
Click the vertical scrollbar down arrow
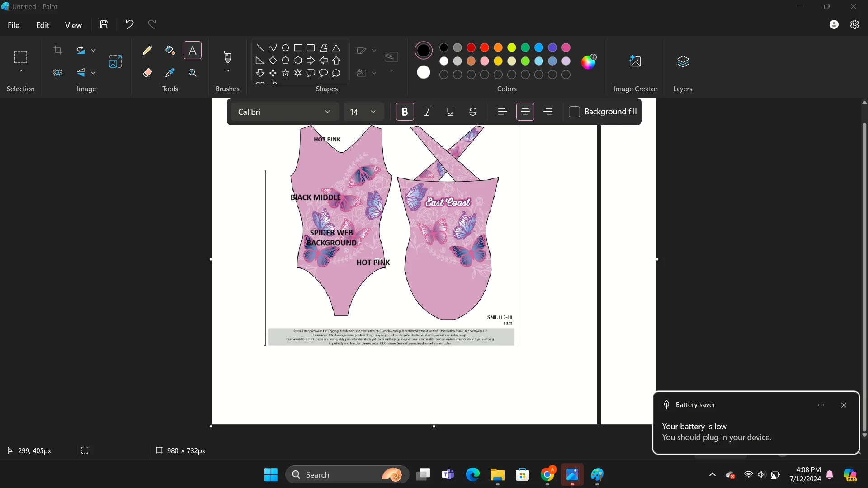click(x=864, y=436)
